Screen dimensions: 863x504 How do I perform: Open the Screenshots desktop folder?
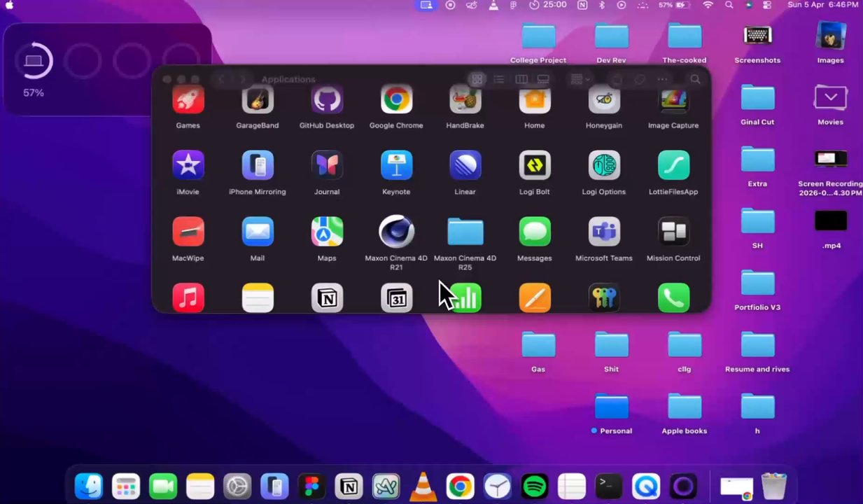tap(757, 36)
